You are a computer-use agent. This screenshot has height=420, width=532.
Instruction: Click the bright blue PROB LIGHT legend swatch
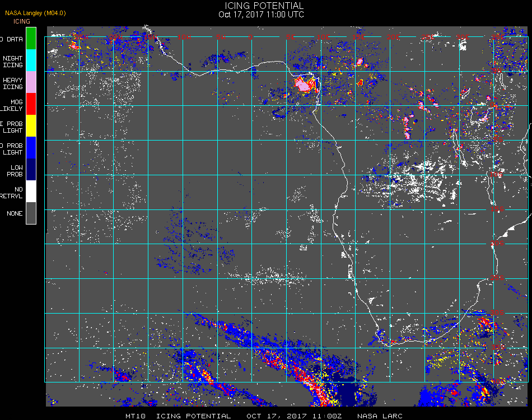pos(31,148)
